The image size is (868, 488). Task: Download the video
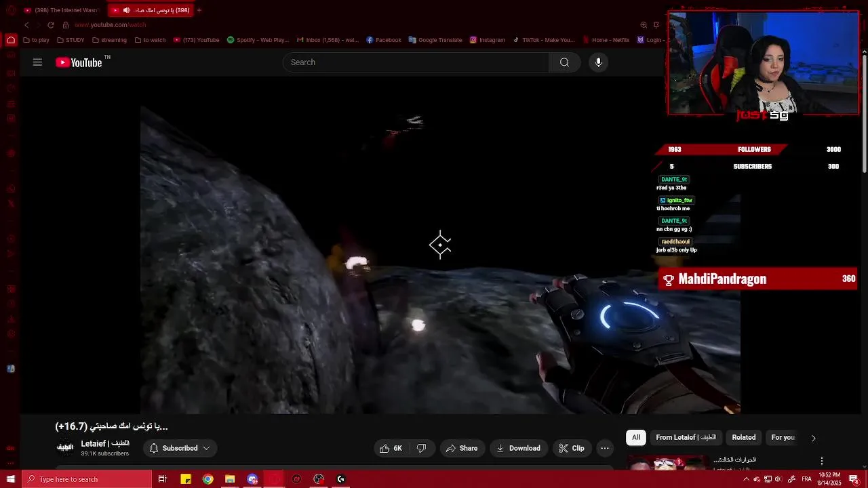pyautogui.click(x=519, y=448)
